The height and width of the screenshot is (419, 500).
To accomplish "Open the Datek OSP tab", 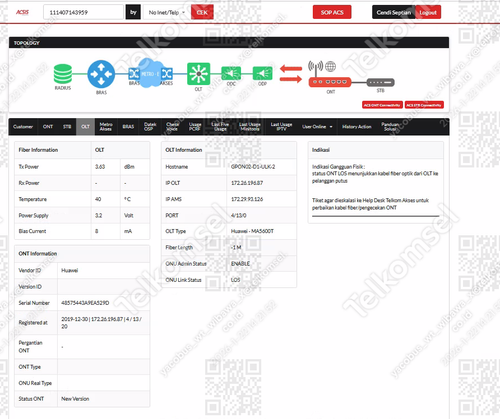I will click(x=150, y=127).
